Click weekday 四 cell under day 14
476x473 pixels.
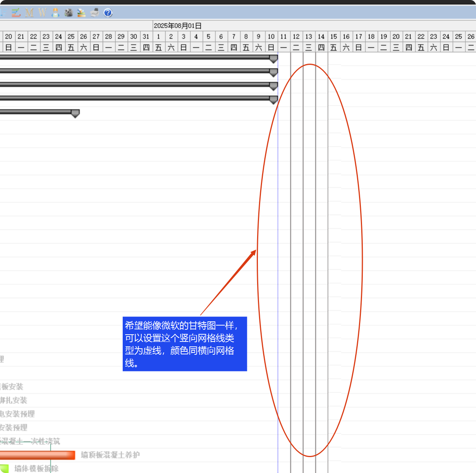pos(321,47)
